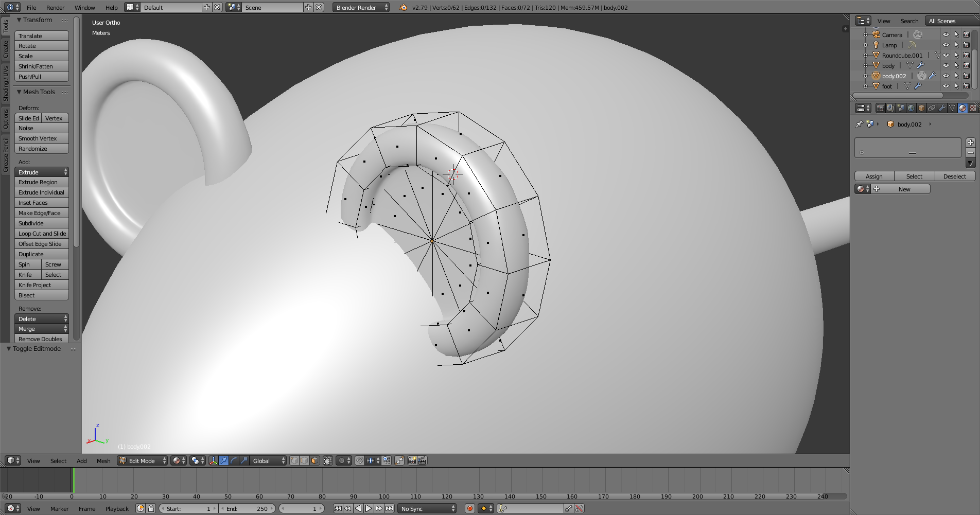Select the translate manipulator arrow icon

tap(223, 461)
